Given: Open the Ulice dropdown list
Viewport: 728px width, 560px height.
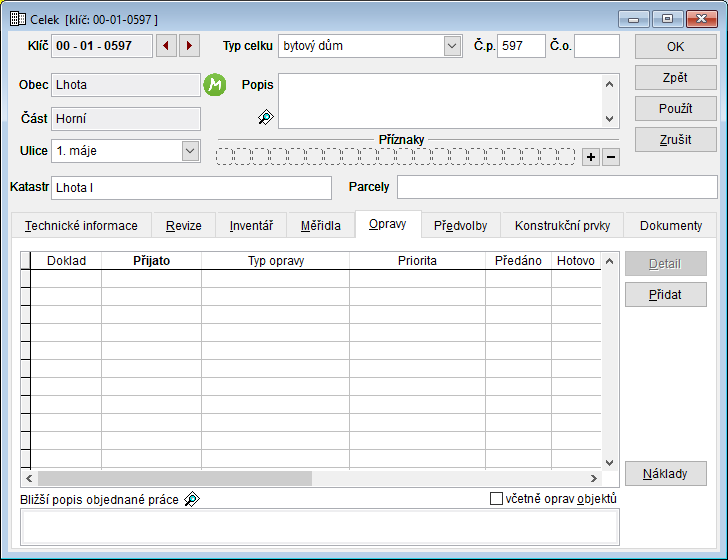Looking at the screenshot, I should pyautogui.click(x=190, y=151).
